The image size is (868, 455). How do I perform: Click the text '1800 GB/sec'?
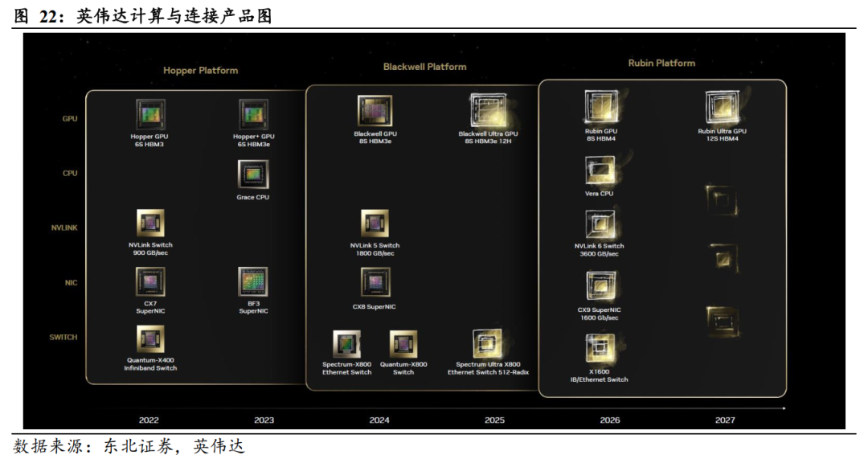(375, 253)
